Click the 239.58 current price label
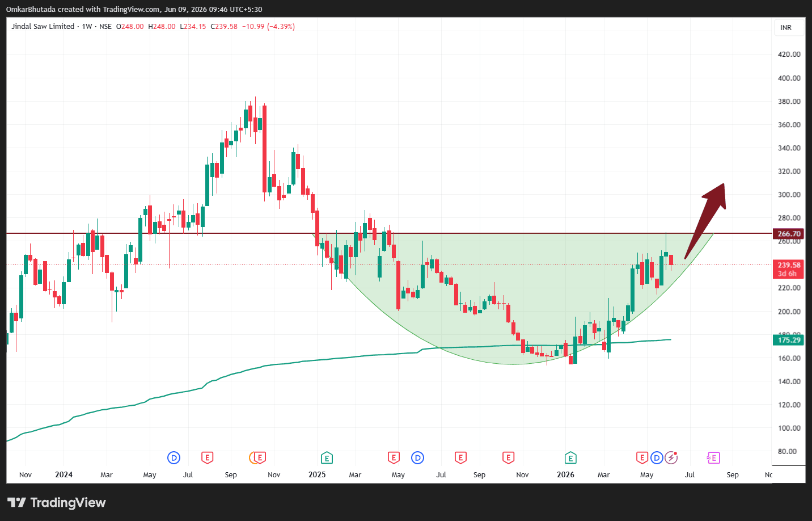The height and width of the screenshot is (521, 812). [x=789, y=269]
